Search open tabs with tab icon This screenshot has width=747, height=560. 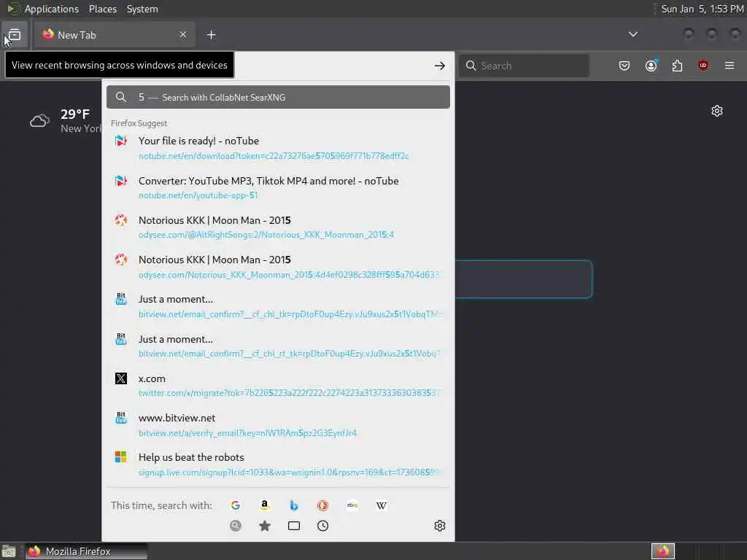[294, 526]
